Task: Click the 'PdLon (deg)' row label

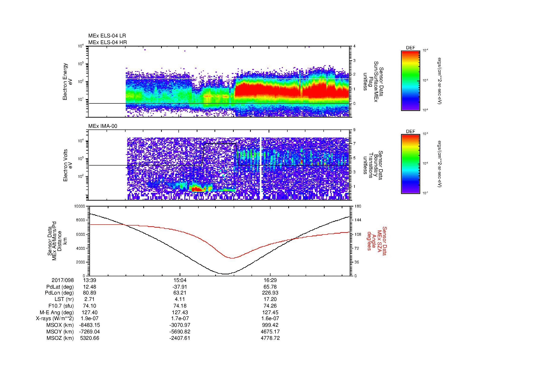Action: (x=59, y=293)
